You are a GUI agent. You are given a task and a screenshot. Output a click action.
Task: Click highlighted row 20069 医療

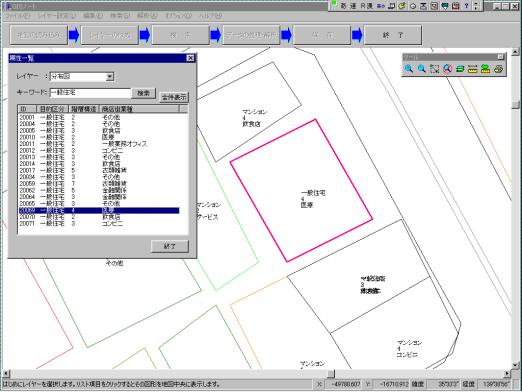99,210
